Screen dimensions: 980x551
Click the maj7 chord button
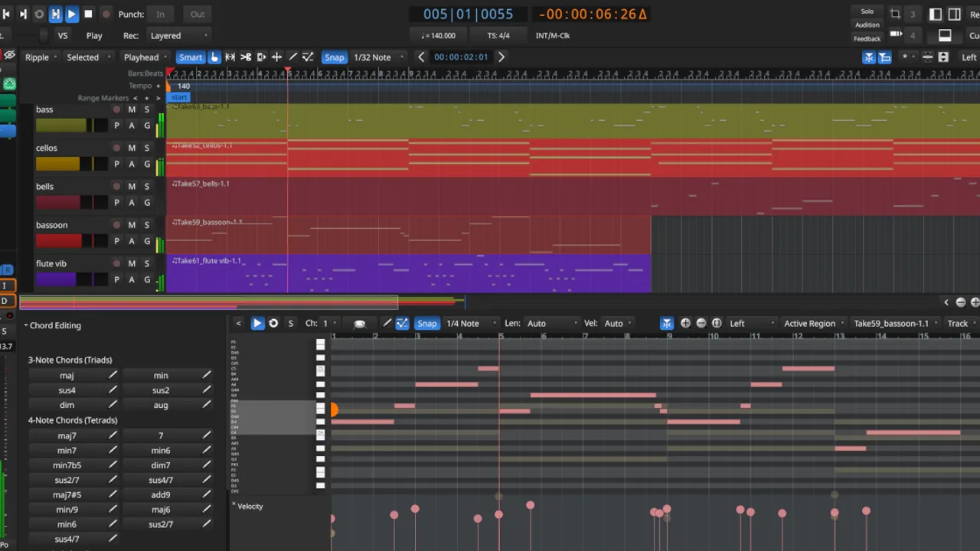pyautogui.click(x=67, y=435)
